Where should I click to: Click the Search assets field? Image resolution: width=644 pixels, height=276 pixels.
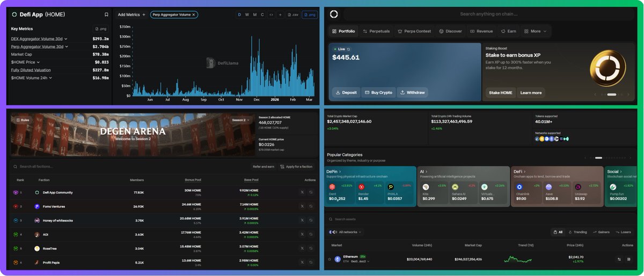480,219
